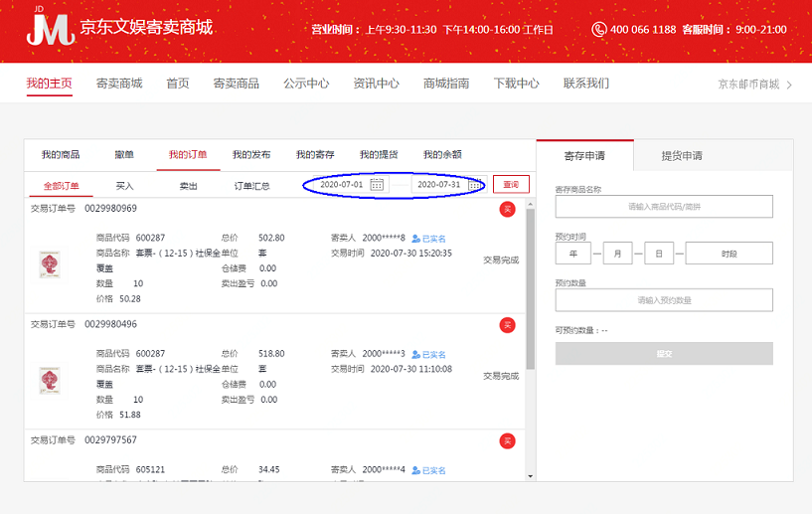Expand the 时段 time period selector
Screen dimensions: 812x514
click(x=729, y=254)
